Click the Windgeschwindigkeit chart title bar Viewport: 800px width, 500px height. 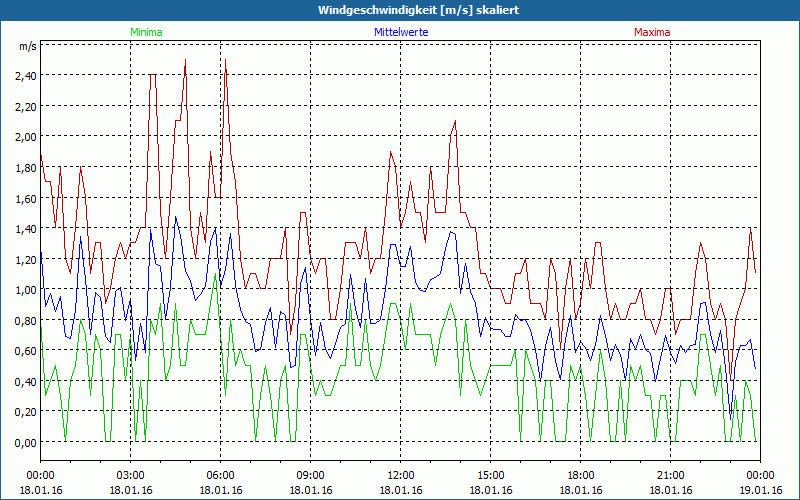click(x=400, y=10)
